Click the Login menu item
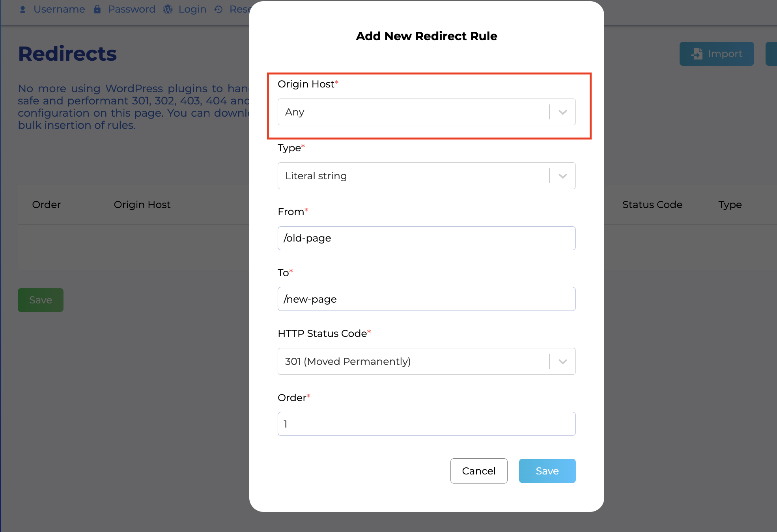 (x=192, y=9)
